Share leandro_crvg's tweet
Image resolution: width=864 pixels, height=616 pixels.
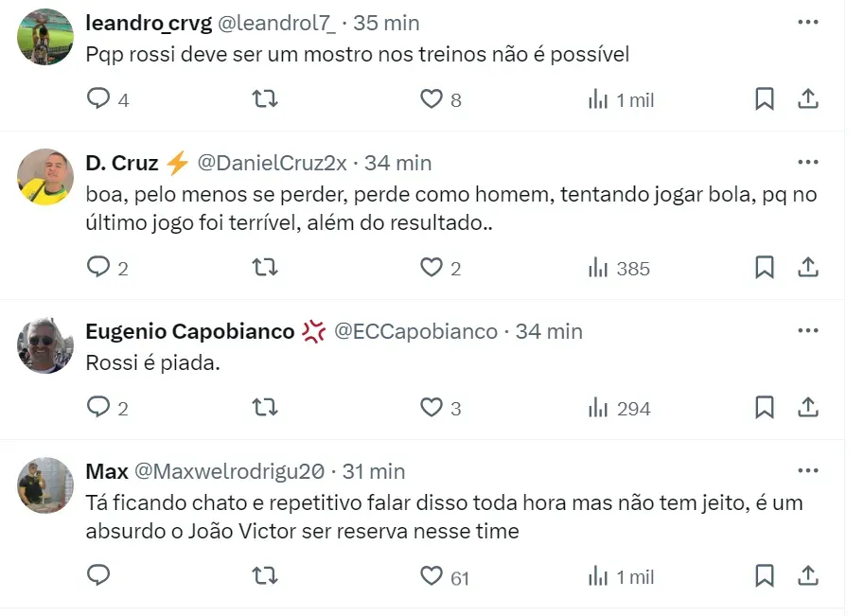(x=808, y=99)
